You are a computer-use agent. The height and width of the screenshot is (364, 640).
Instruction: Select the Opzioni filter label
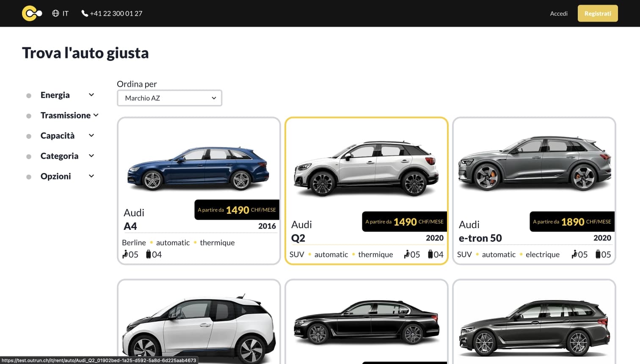pos(55,176)
